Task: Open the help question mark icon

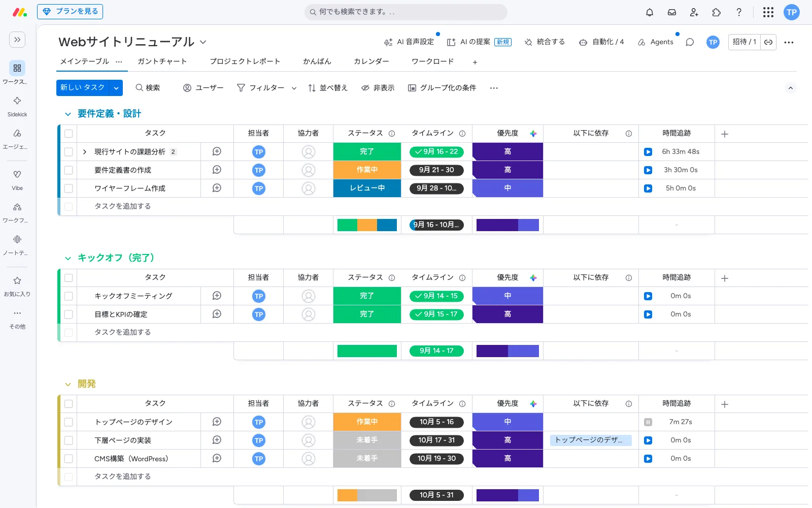Action: coord(738,12)
